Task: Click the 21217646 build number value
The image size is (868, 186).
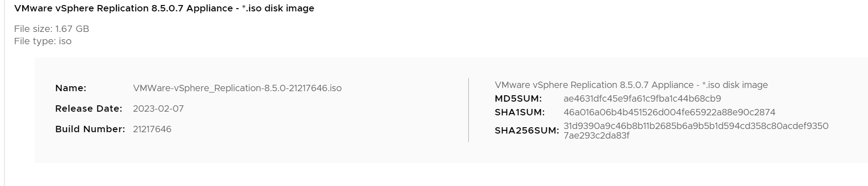Action: click(x=152, y=129)
